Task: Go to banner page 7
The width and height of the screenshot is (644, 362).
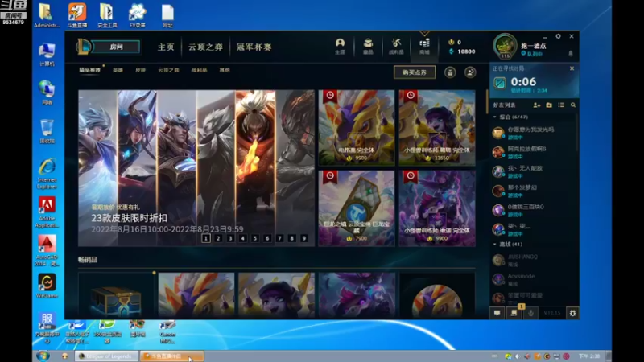Action: [279, 238]
